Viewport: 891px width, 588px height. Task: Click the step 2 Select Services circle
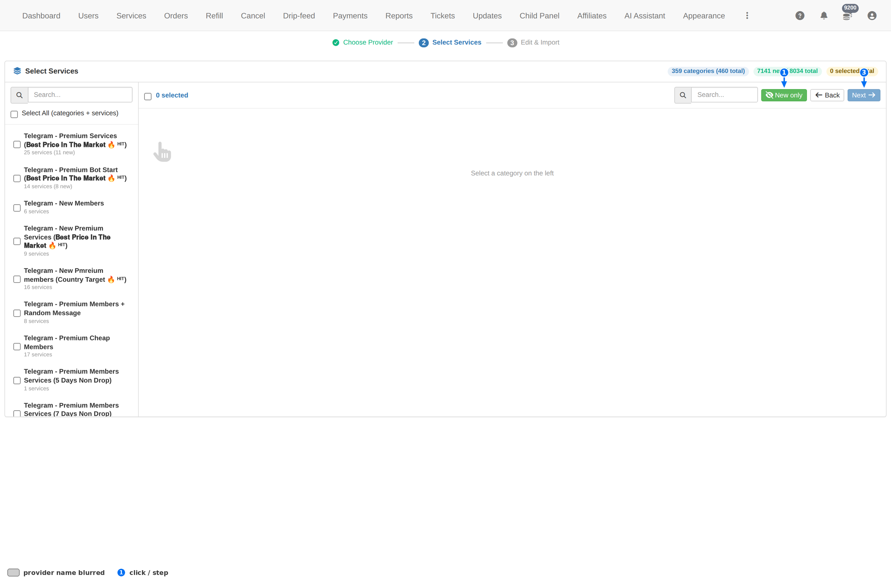pyautogui.click(x=424, y=43)
